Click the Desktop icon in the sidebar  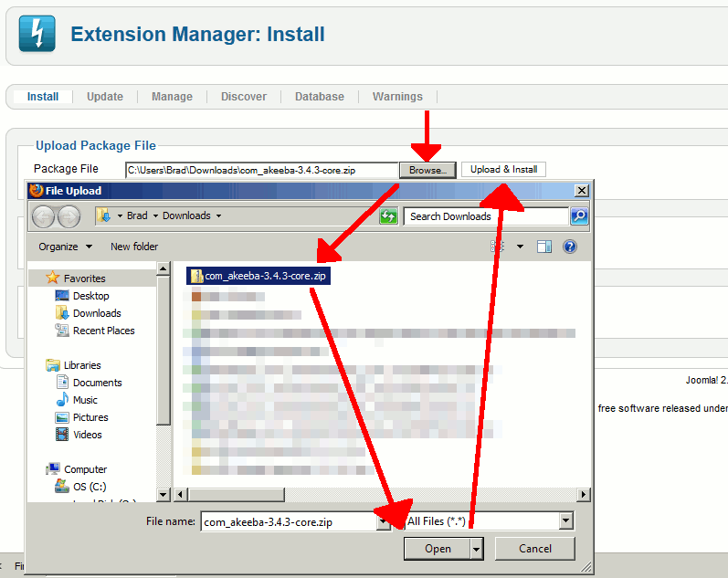(x=62, y=295)
